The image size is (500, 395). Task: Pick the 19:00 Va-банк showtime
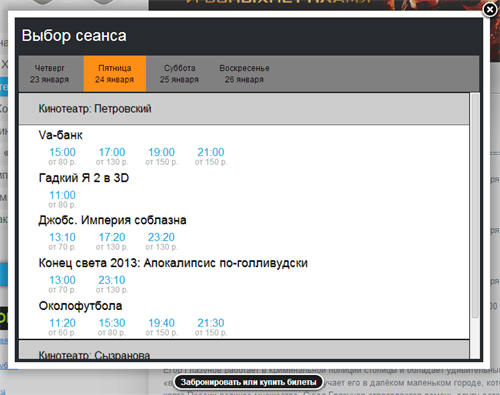coord(161,152)
